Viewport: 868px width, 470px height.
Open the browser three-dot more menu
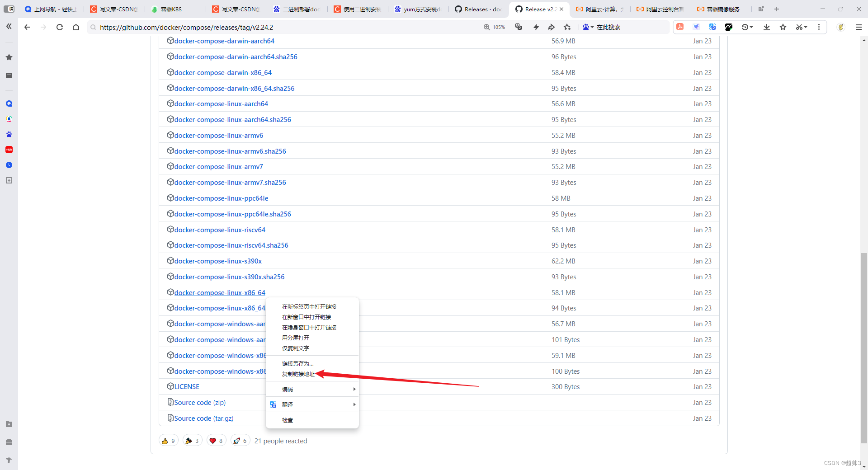(819, 27)
